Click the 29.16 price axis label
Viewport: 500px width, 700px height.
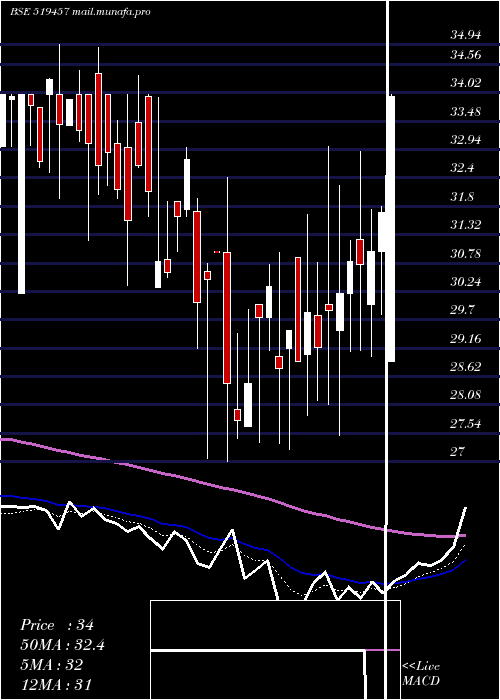(466, 338)
